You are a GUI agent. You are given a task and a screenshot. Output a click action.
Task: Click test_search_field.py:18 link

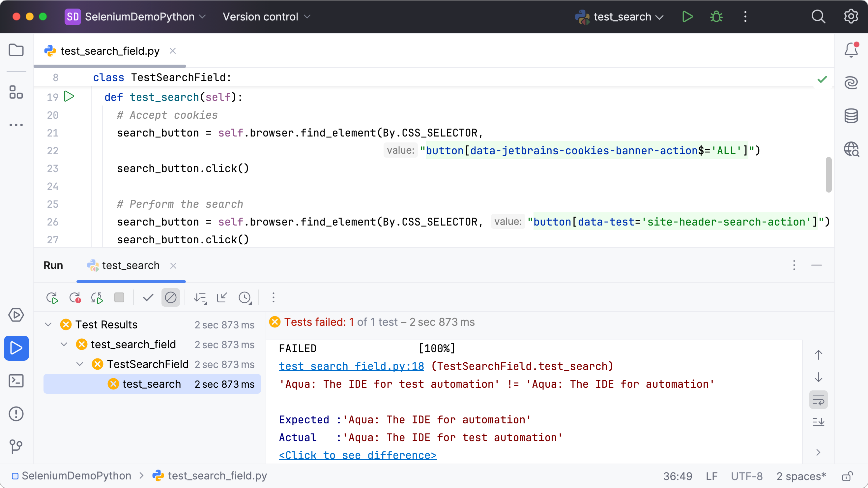(x=351, y=366)
